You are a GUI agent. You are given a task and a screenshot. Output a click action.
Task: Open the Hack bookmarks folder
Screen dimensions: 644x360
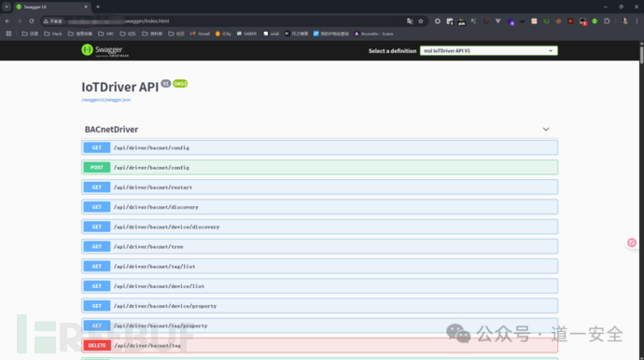(53, 34)
